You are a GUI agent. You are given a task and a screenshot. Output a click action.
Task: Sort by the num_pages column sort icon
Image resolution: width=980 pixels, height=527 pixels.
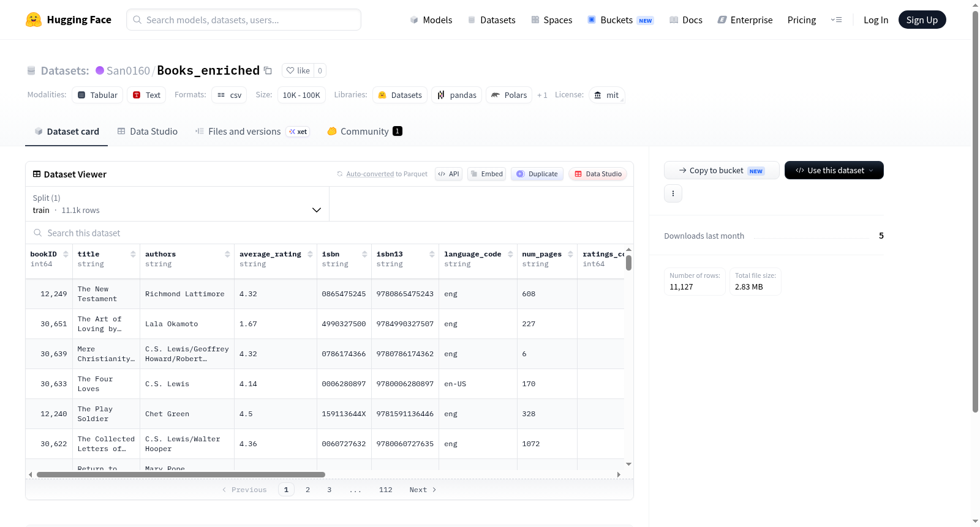[x=570, y=254]
